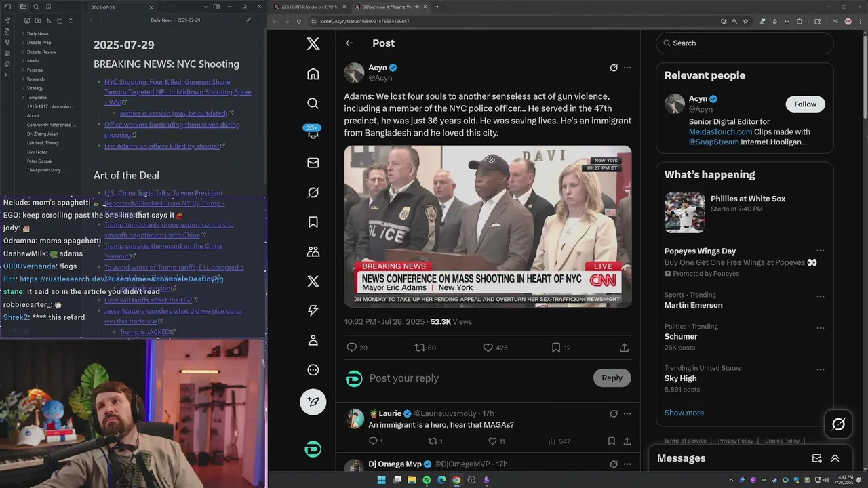Select Acyn on X Chrome tab

pyautogui.click(x=391, y=7)
